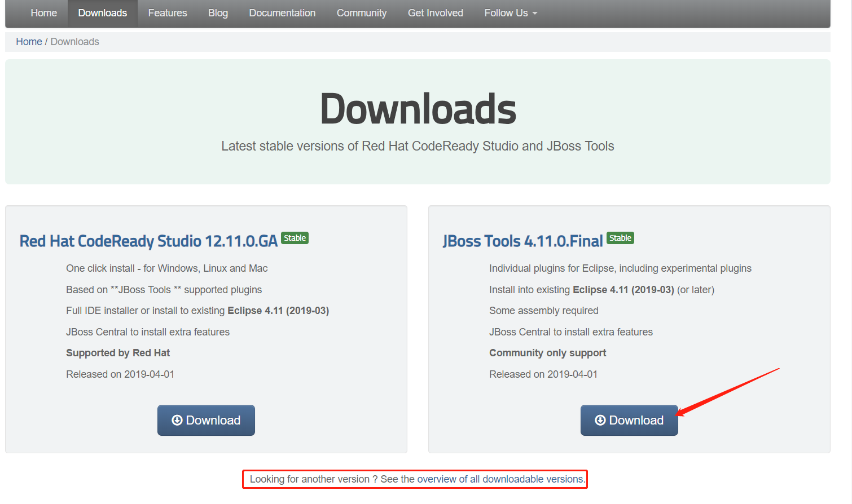Open the Blog menu item
The height and width of the screenshot is (504, 852).
(x=218, y=13)
